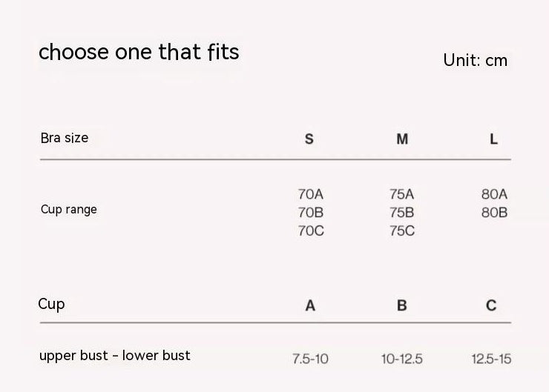
Task: Click the 80A cup value
Action: [494, 194]
